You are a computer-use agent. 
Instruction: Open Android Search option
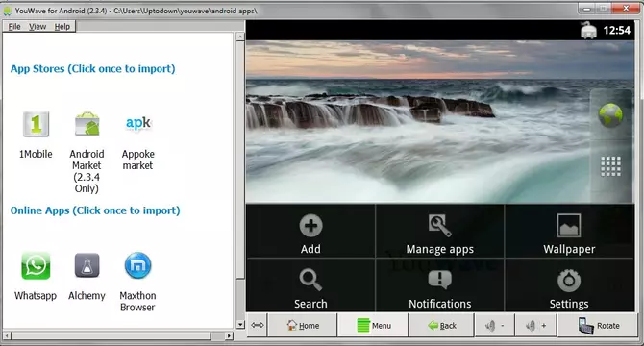pyautogui.click(x=310, y=285)
